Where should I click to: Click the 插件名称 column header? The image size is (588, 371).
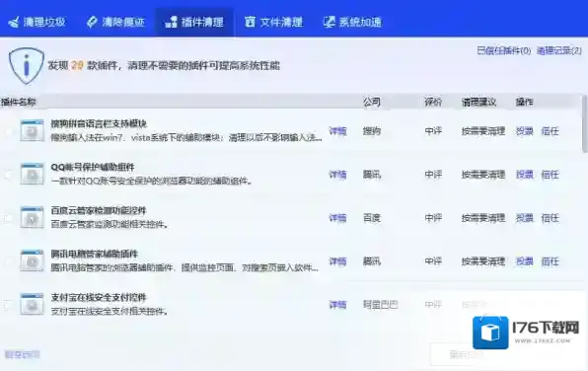19,102
